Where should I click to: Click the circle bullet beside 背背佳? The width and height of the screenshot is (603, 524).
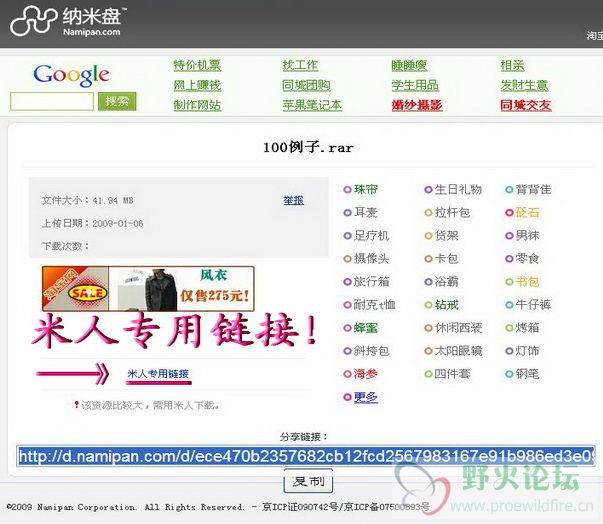point(509,190)
